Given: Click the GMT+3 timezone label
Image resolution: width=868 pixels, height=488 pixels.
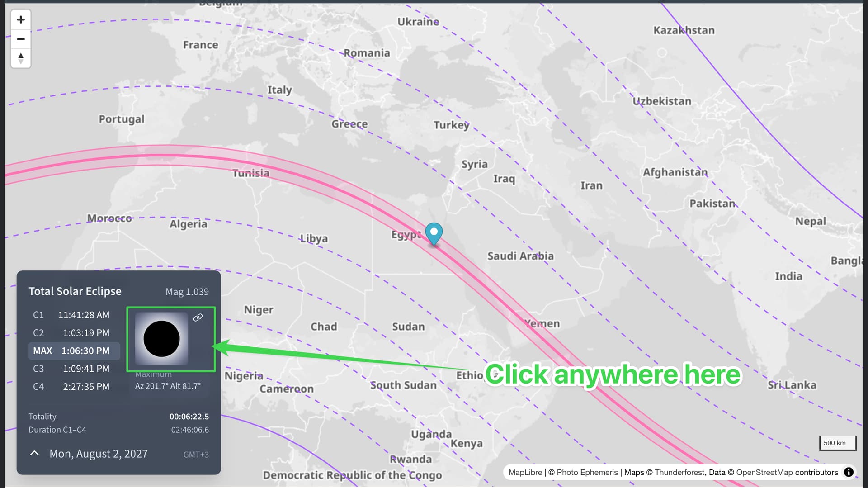Looking at the screenshot, I should coord(196,455).
